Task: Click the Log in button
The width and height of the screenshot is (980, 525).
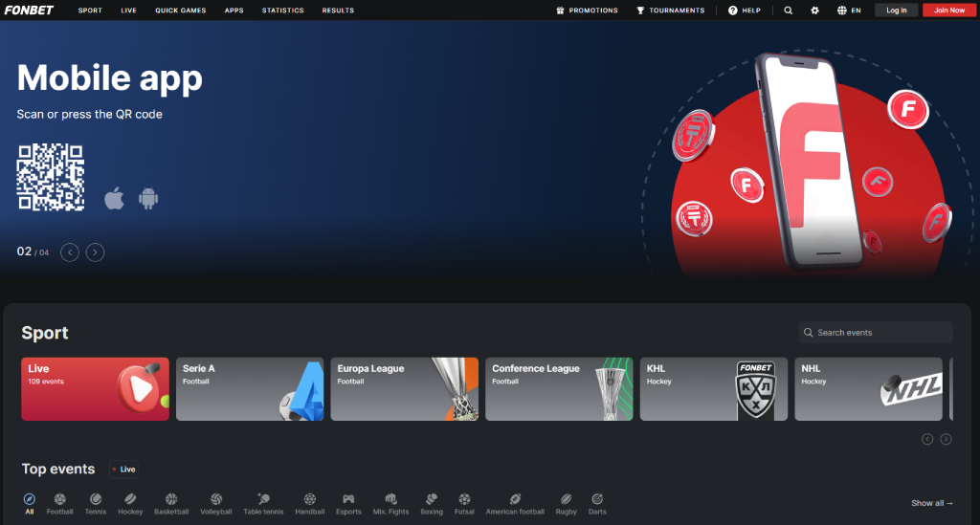Action: [896, 11]
